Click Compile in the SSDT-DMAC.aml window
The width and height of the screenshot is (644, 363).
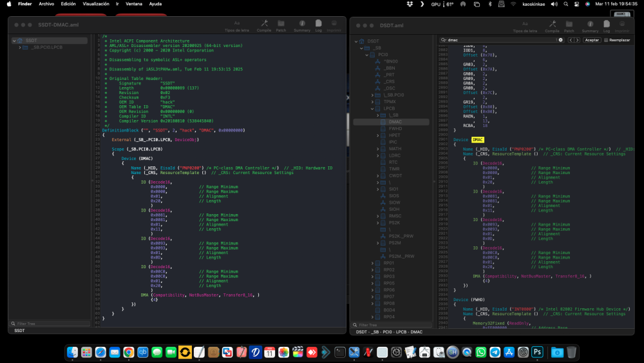(x=264, y=26)
